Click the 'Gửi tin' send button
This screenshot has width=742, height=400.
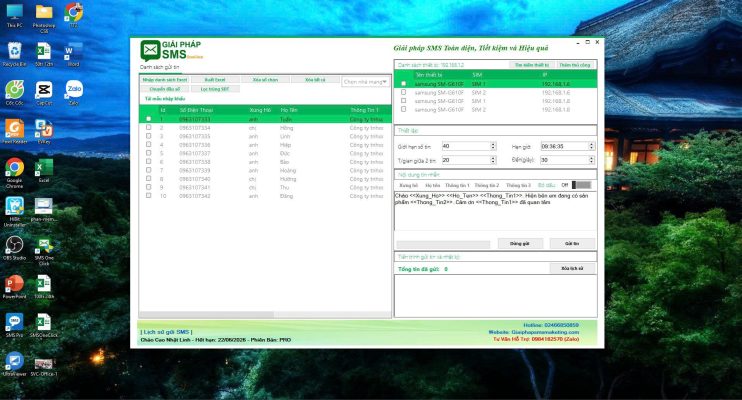pyautogui.click(x=571, y=243)
